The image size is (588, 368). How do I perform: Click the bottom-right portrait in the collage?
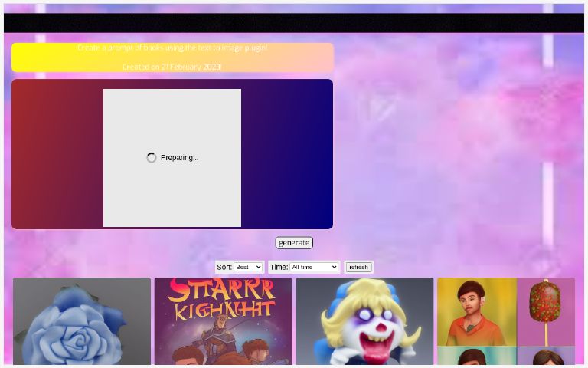[546, 356]
